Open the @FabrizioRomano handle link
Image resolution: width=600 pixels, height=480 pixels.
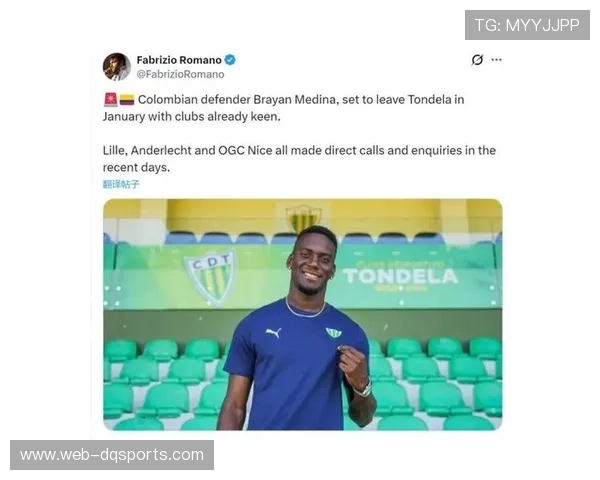180,74
